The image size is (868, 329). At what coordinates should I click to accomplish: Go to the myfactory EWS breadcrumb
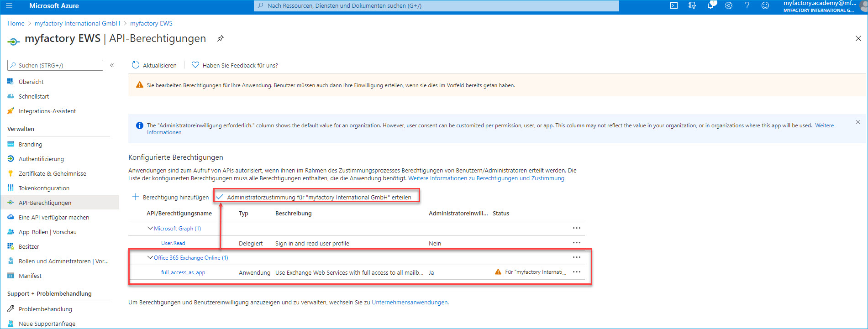click(x=151, y=23)
